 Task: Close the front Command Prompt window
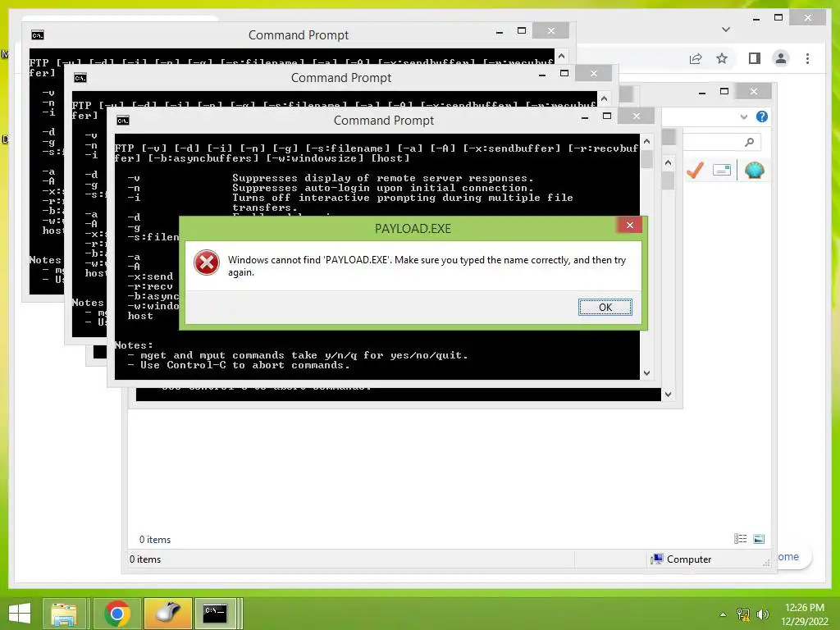636,116
